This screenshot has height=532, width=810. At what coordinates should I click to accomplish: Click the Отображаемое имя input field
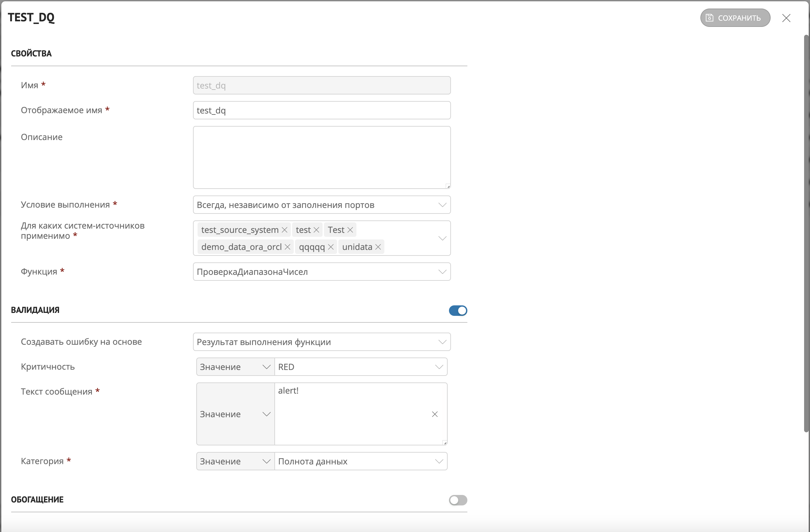click(x=322, y=110)
